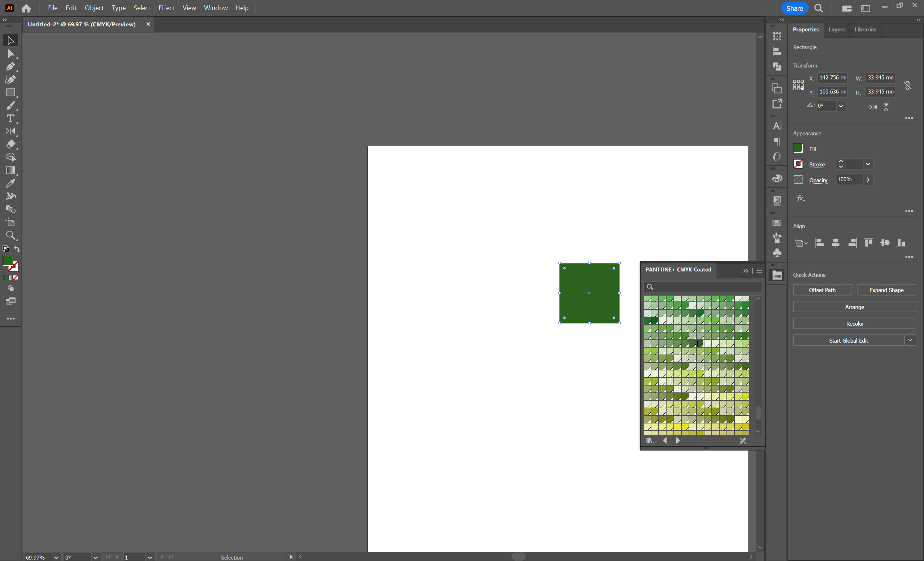Click the Fill color swatch in Appearance
924x561 pixels.
click(x=798, y=149)
